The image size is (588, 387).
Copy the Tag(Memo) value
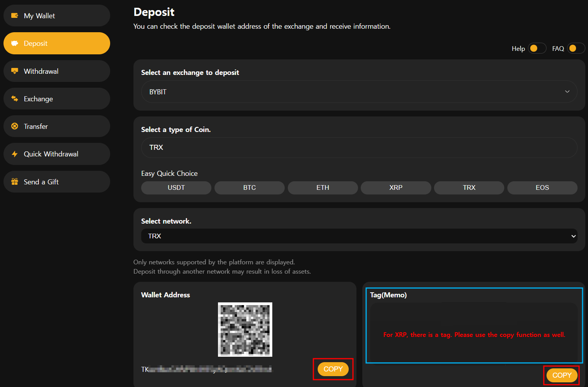[x=561, y=375]
